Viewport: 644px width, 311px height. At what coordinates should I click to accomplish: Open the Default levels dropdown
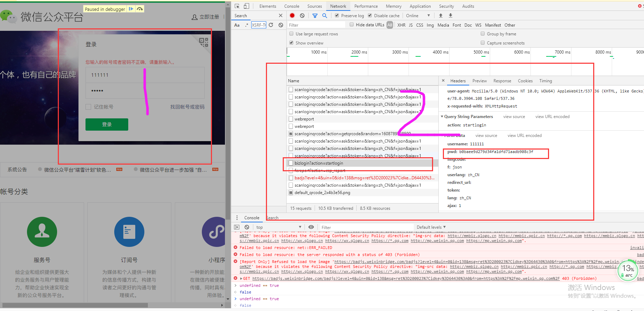[x=431, y=227]
